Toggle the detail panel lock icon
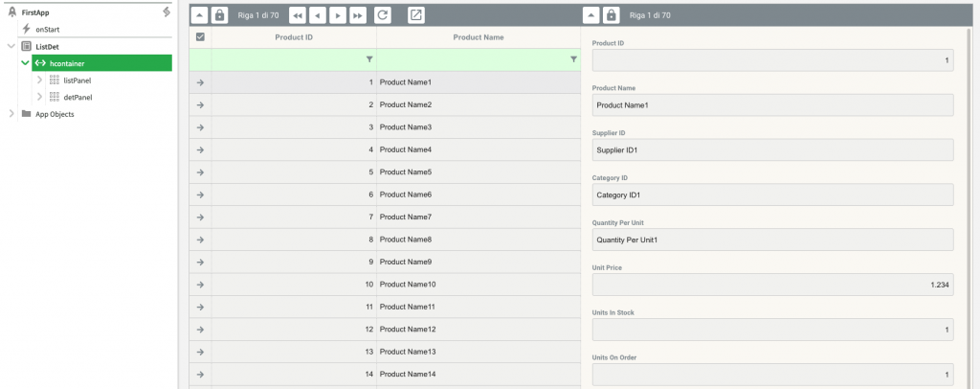The height and width of the screenshot is (389, 980). (x=612, y=15)
